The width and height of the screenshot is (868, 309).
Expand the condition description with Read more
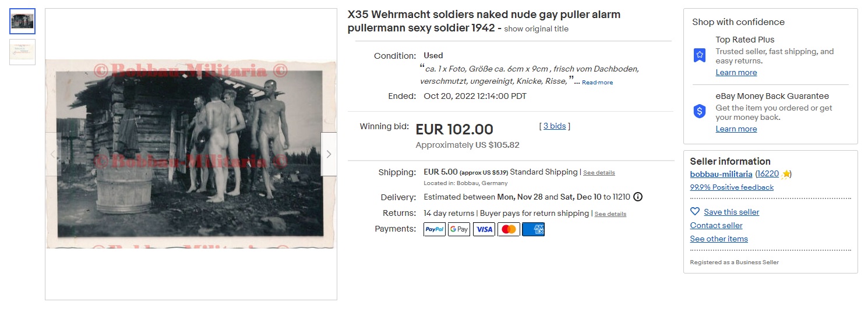click(x=597, y=83)
